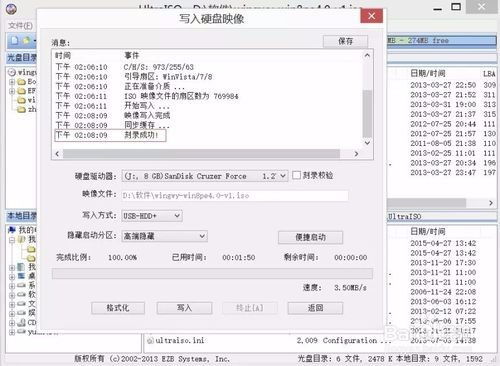
Task: Open the 硬盘驱动器 drive dropdown
Action: pyautogui.click(x=204, y=176)
